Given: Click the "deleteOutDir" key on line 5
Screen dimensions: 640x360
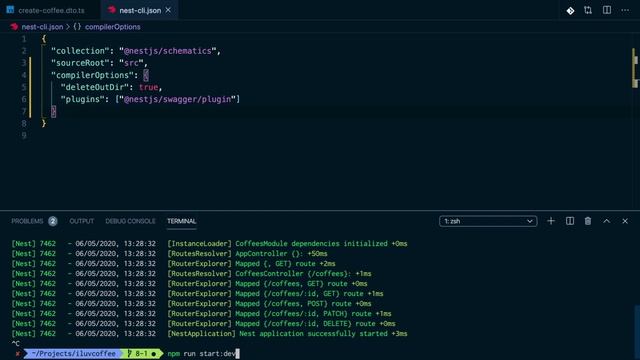Looking at the screenshot, I should click(95, 87).
